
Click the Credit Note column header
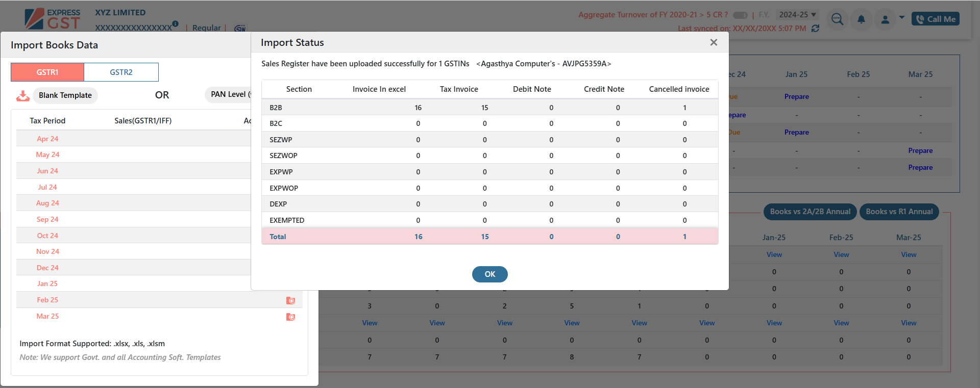[x=604, y=89]
